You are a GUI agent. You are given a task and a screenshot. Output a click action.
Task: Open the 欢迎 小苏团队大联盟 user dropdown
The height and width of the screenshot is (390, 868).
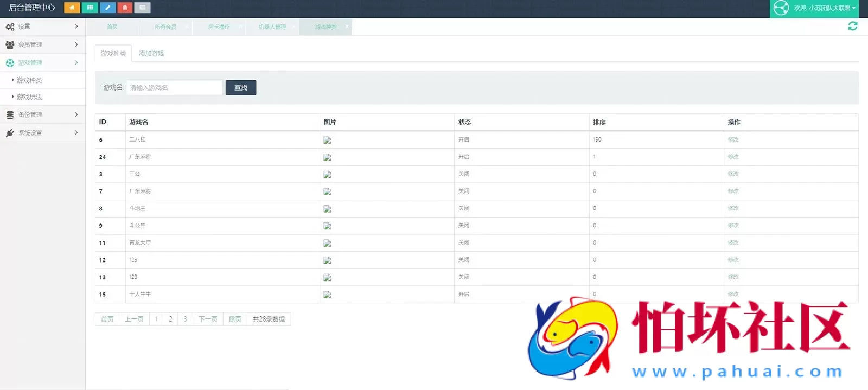tap(819, 8)
